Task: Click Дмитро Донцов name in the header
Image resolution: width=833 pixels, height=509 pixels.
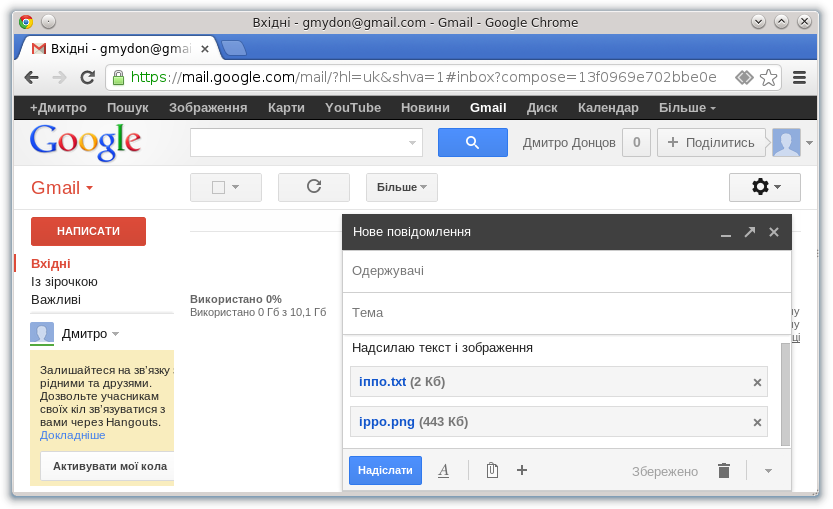Action: 569,142
